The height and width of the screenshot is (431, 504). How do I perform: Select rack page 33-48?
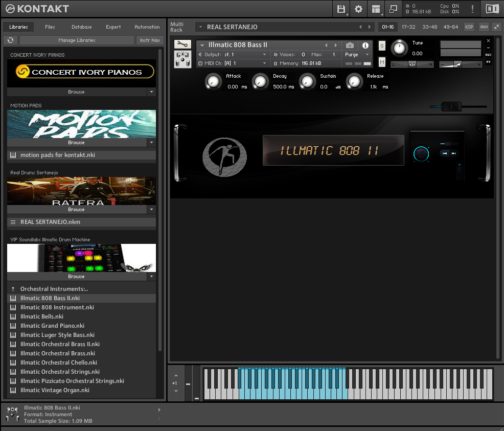(430, 27)
